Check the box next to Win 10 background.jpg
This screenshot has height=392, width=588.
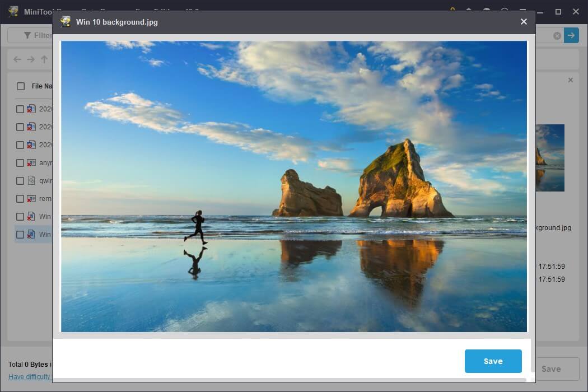pyautogui.click(x=20, y=234)
